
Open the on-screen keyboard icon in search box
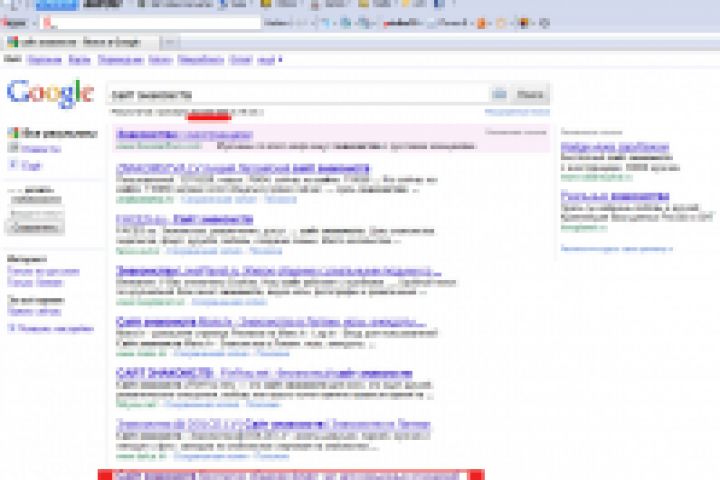click(499, 95)
